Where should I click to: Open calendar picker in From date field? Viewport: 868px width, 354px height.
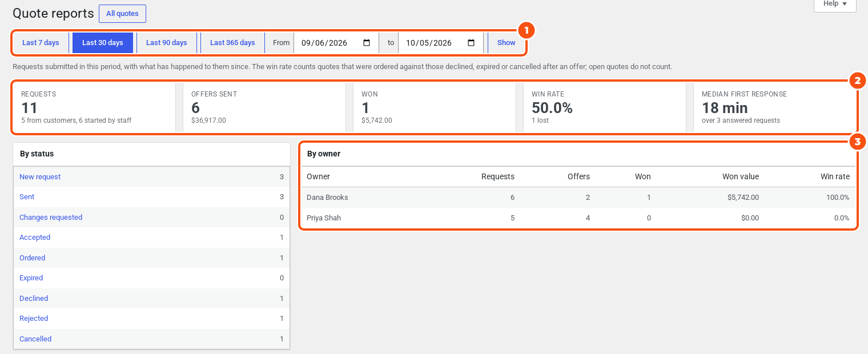(x=367, y=43)
